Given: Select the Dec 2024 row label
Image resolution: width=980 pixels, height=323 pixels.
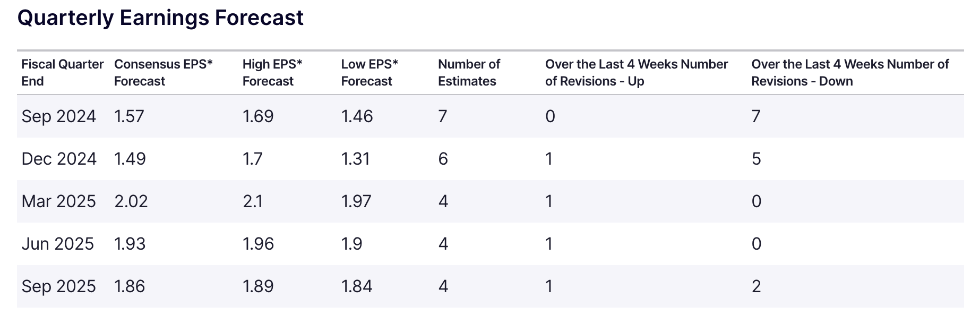Looking at the screenshot, I should pos(59,159).
